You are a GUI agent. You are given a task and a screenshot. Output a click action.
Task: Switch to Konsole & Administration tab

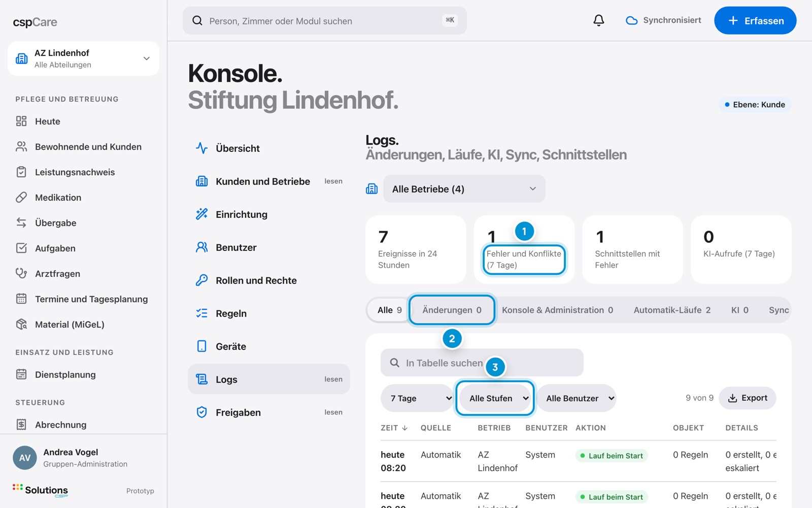click(557, 310)
